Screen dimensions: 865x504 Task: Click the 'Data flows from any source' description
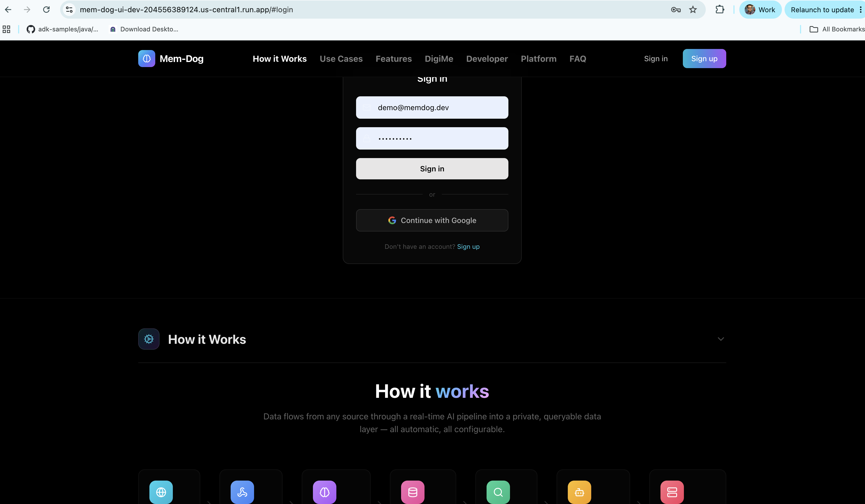coord(432,423)
